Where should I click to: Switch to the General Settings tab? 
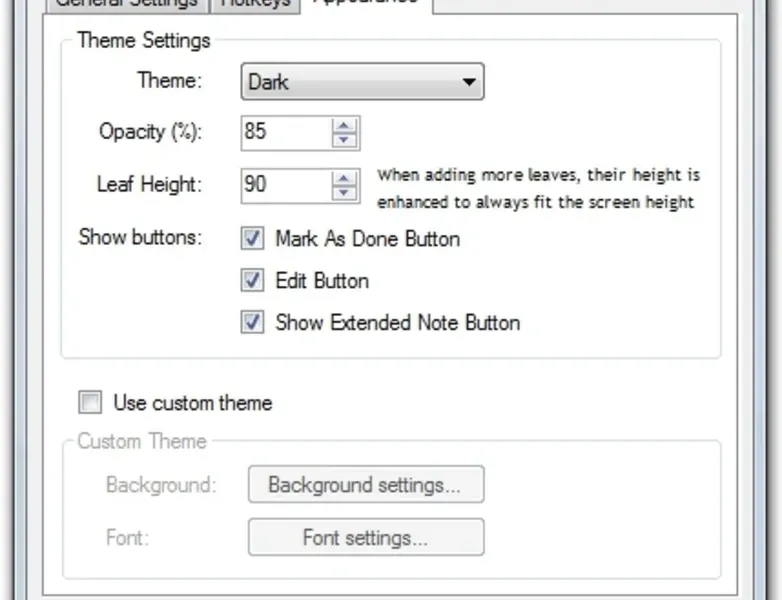click(125, 3)
